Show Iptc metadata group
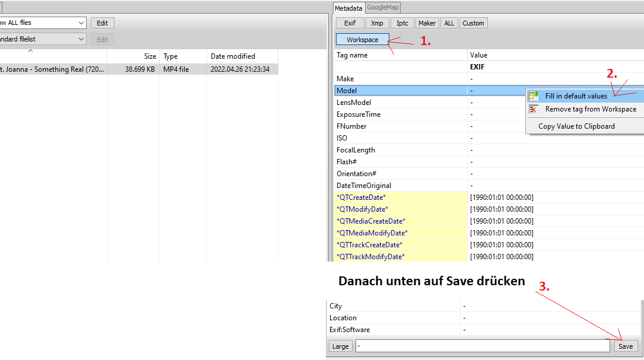644x360 pixels. pos(402,23)
